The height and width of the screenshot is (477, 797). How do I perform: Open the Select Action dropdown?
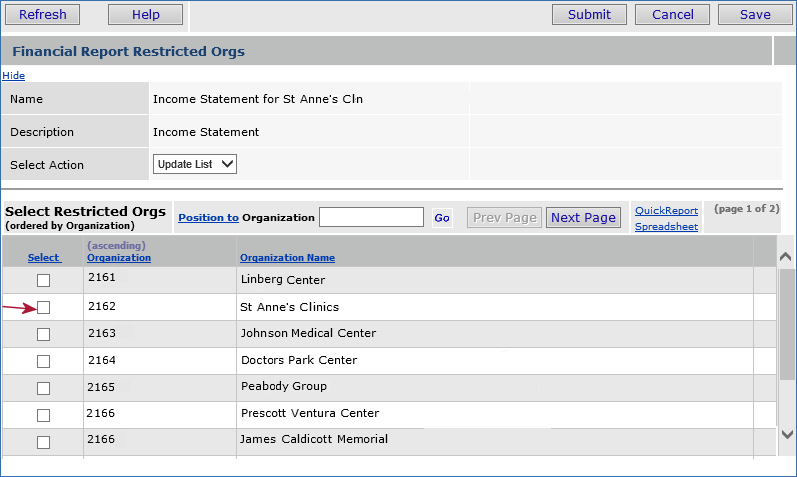[195, 164]
